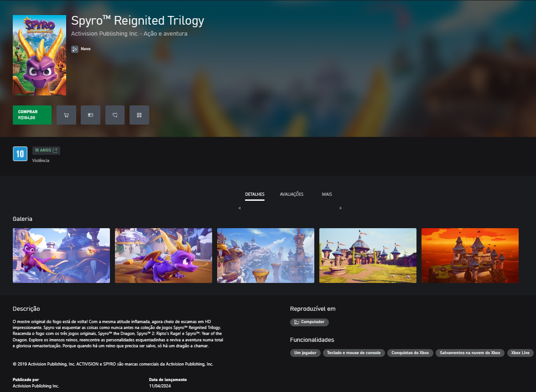Open the 10 ANOS rating link
536x392 pixels.
(46, 150)
